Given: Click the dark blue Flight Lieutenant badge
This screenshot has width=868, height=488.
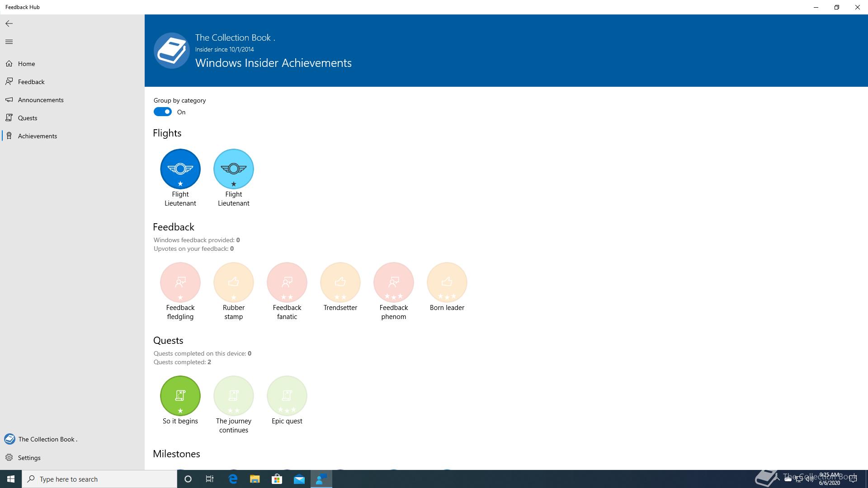Looking at the screenshot, I should [x=180, y=169].
